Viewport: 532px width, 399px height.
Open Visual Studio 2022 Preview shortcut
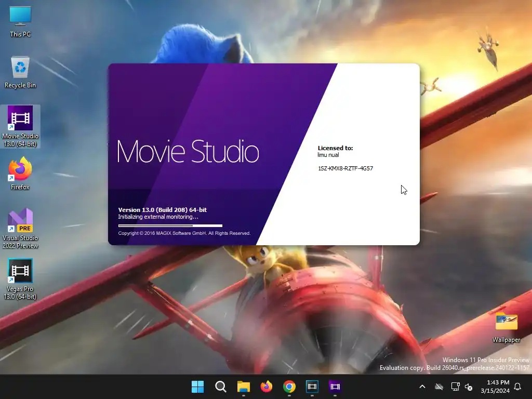(x=20, y=229)
